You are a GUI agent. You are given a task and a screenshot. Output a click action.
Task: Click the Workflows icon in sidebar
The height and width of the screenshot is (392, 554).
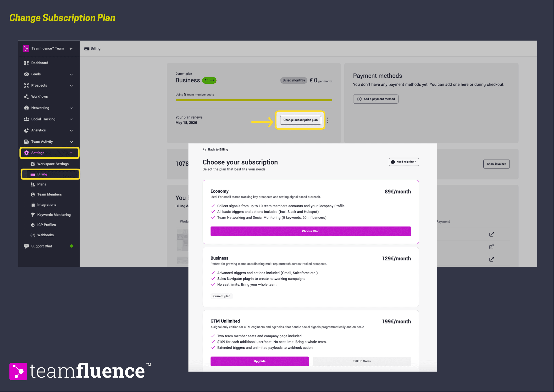pyautogui.click(x=26, y=97)
